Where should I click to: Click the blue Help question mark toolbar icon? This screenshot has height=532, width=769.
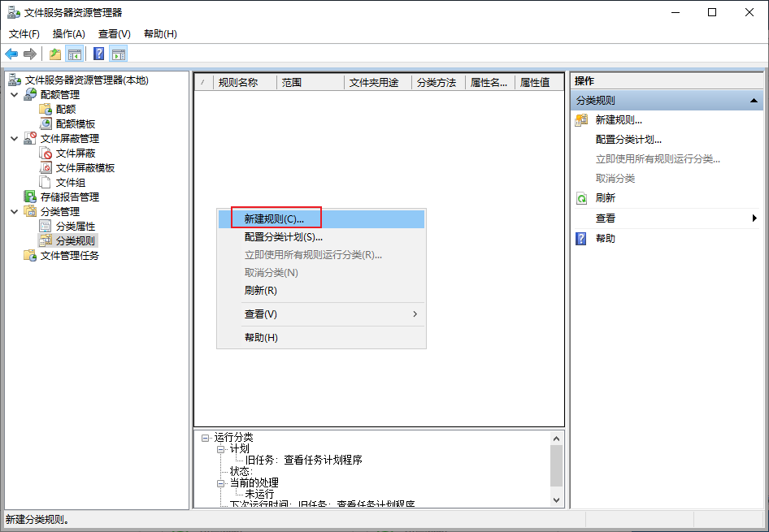pos(98,54)
